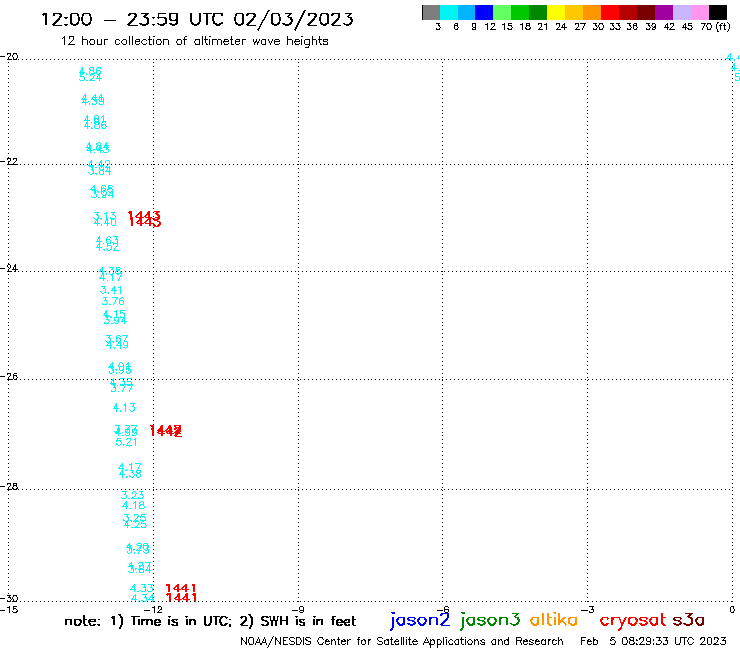Choose the purple color scale swatch
The image size is (740, 650).
[664, 12]
